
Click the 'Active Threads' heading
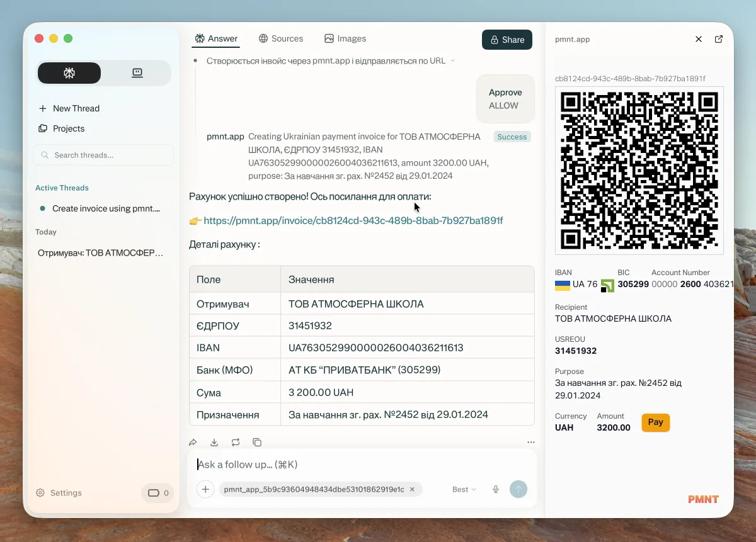point(62,188)
